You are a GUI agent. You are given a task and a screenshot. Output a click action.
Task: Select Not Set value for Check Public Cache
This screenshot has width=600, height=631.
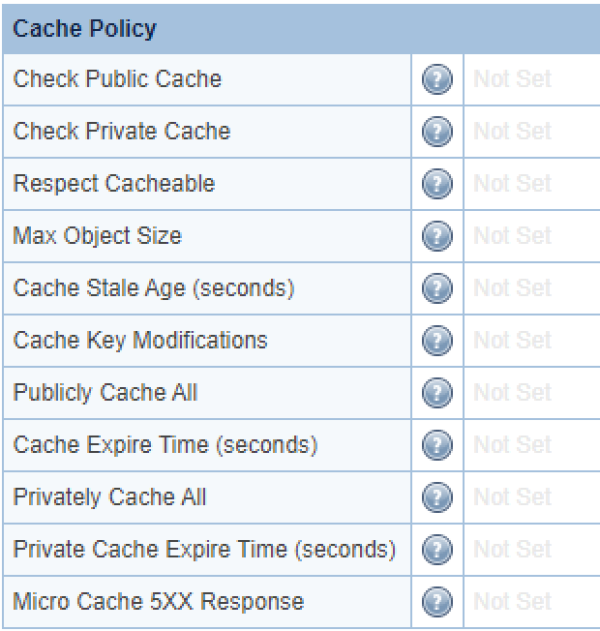pos(512,79)
